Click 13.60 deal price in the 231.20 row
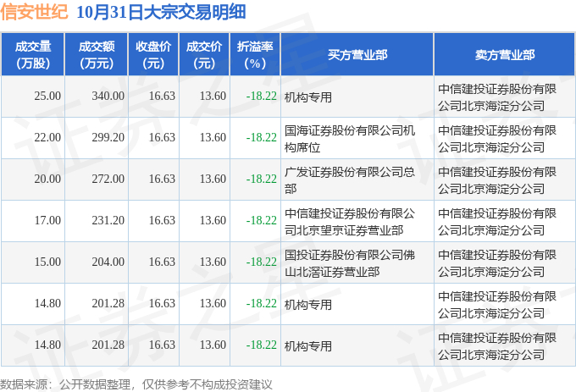This screenshot has width=576, height=392. point(213,221)
